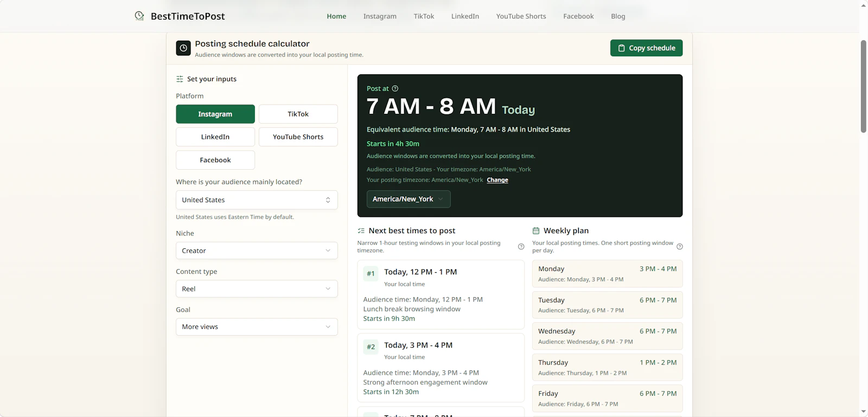Open the Content type dropdown showing Reel

click(x=257, y=289)
